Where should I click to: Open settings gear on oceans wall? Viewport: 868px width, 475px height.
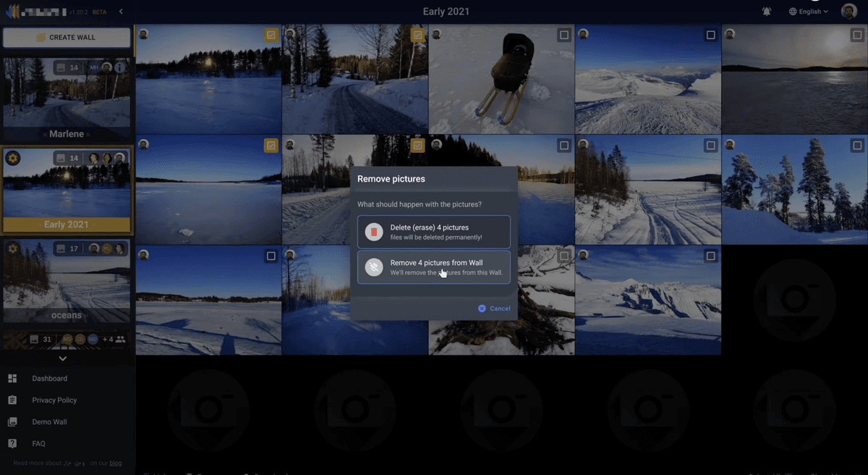[13, 248]
